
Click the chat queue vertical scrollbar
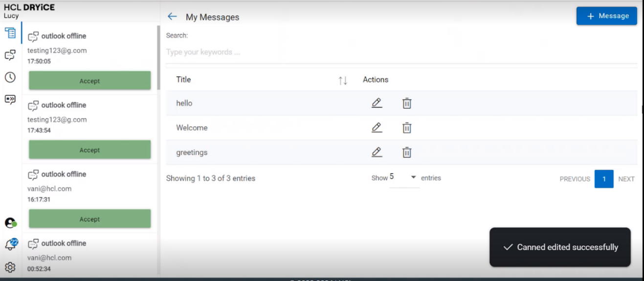pyautogui.click(x=158, y=57)
